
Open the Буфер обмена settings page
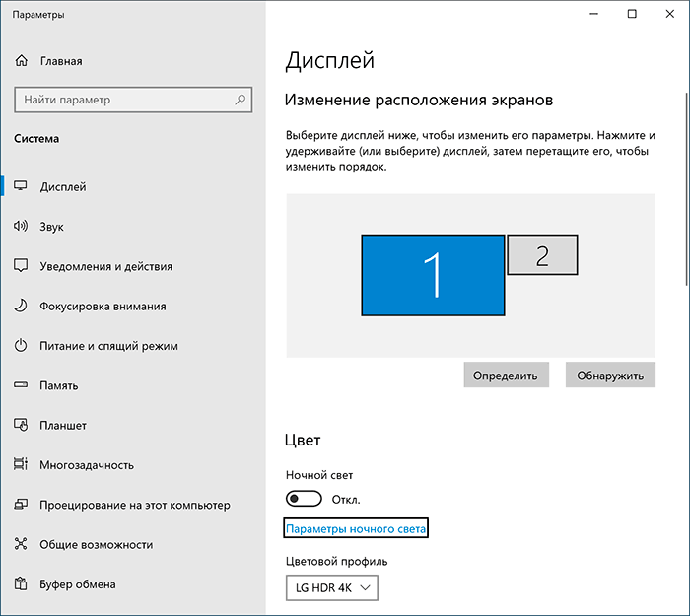click(77, 584)
